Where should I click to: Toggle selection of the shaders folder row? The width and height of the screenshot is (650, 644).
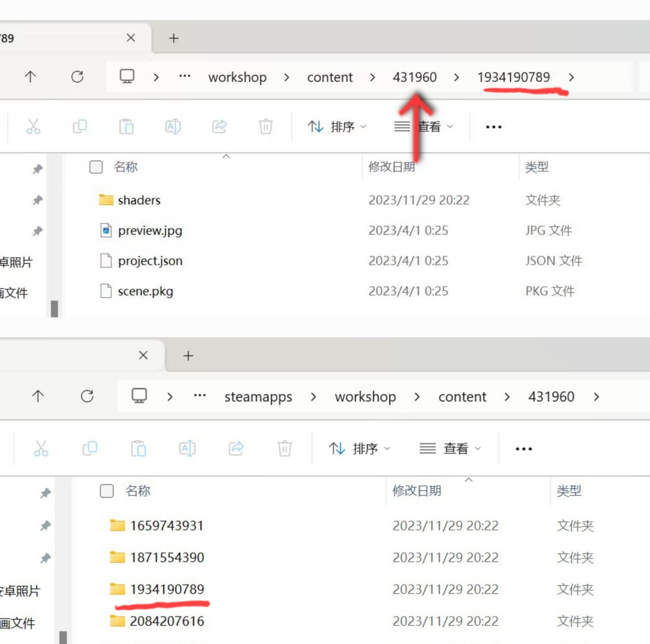(139, 200)
